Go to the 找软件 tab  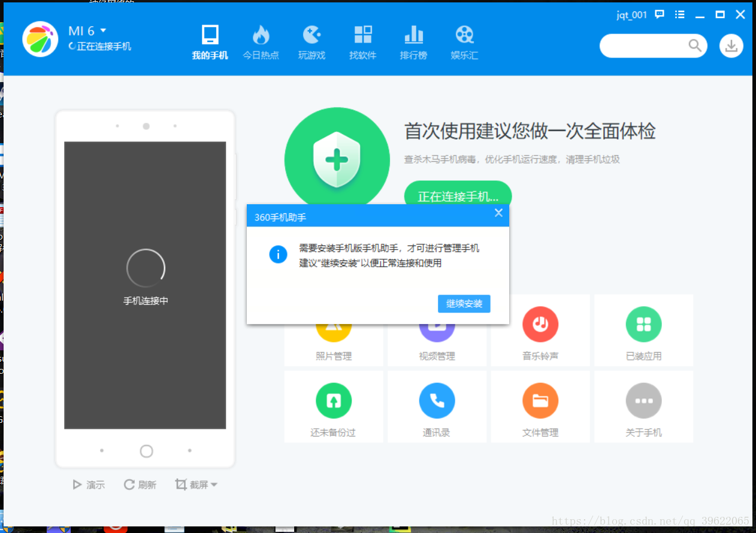[x=362, y=42]
